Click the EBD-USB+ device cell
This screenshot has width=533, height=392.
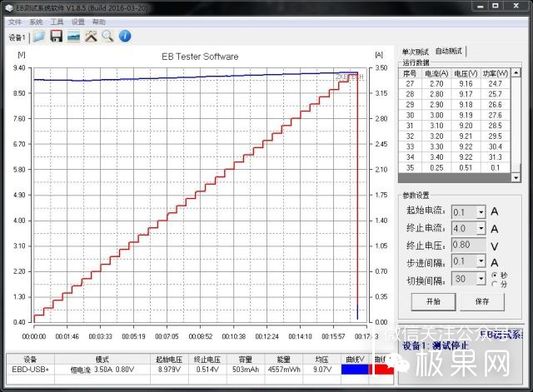coord(30,370)
